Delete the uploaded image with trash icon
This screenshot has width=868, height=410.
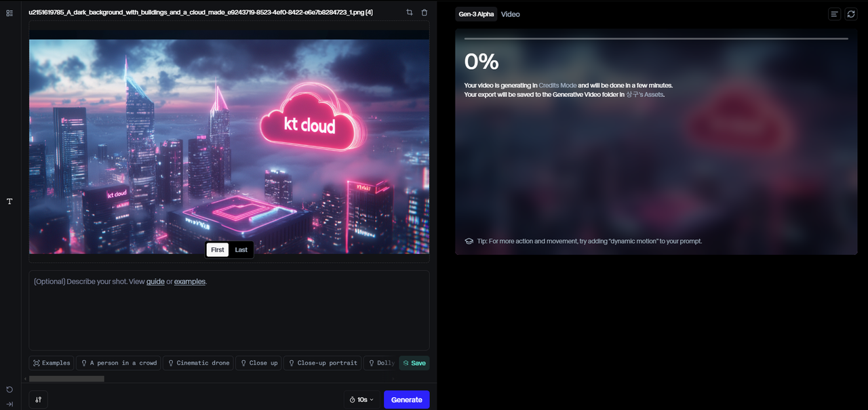click(425, 12)
